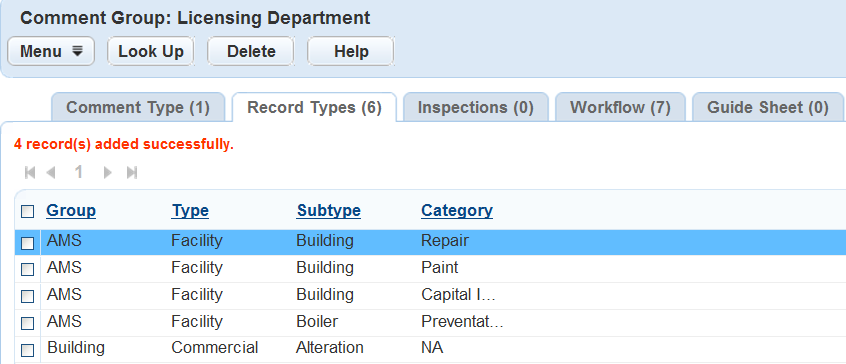Viewport: 846px width, 364px height.
Task: Select the Capital I… category row
Action: [x=430, y=296]
